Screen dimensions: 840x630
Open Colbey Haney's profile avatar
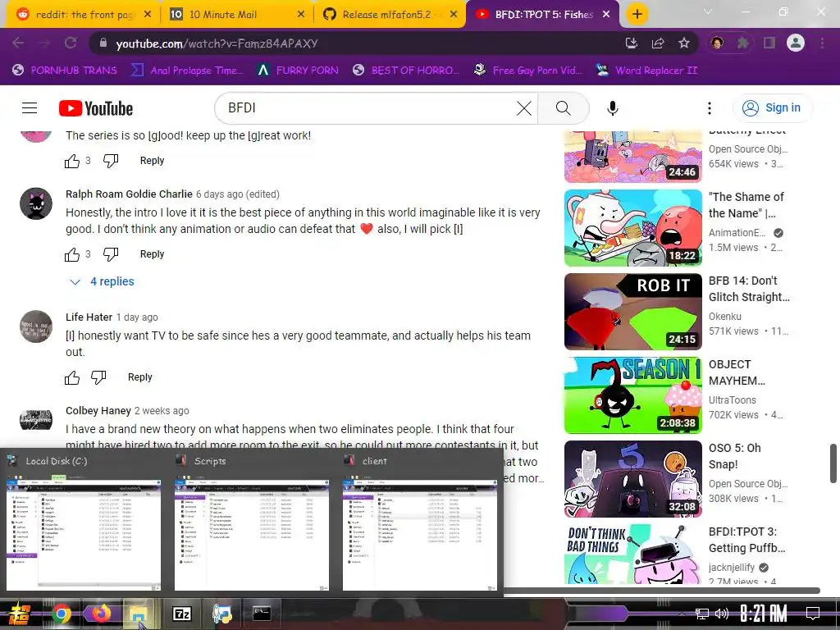coord(36,419)
